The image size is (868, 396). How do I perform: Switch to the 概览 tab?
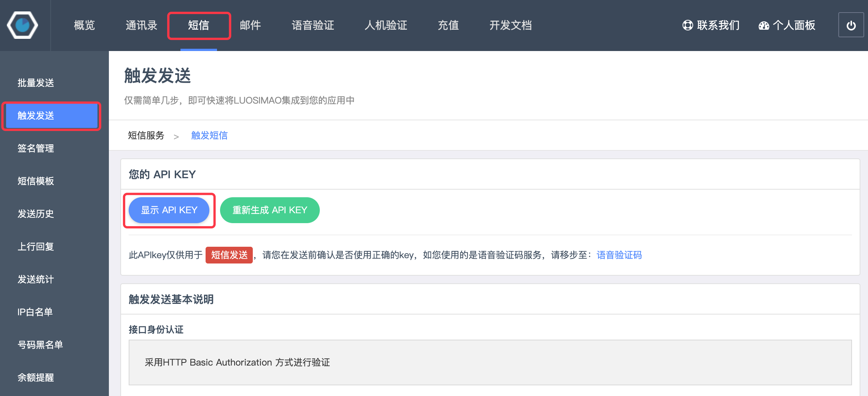pyautogui.click(x=84, y=25)
